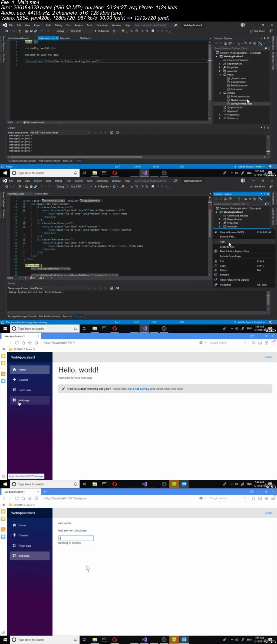Screen dimensions: 277x644
Task: Click the settings gear in the Hello, world! browser
Action: coord(3,477)
